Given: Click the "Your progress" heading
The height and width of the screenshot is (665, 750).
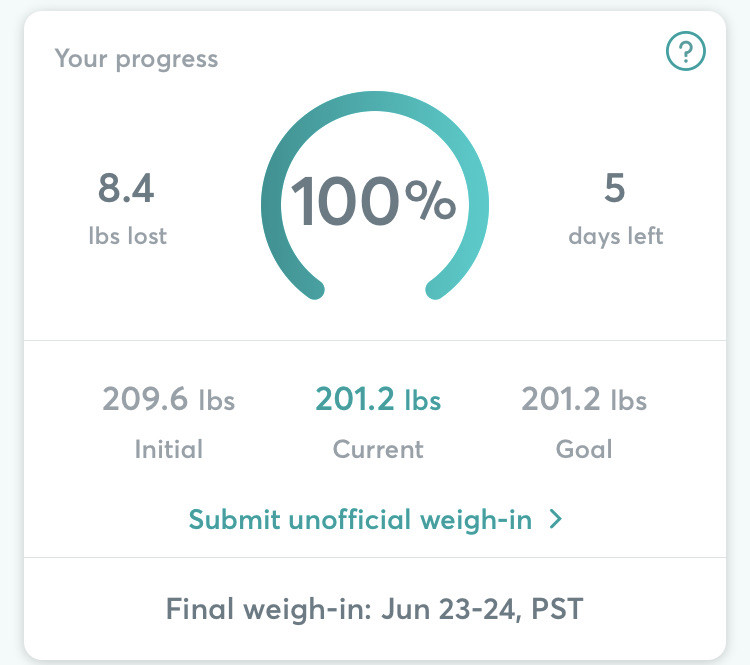Looking at the screenshot, I should tap(136, 58).
